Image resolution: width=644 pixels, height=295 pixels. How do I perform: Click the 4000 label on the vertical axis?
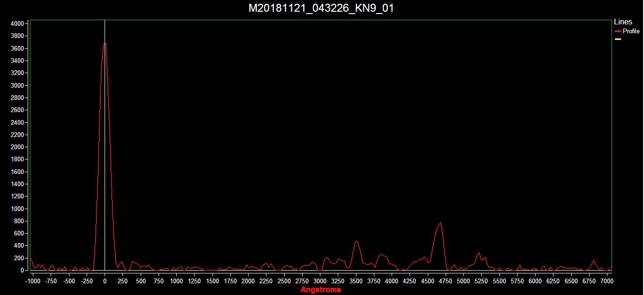[x=17, y=23]
